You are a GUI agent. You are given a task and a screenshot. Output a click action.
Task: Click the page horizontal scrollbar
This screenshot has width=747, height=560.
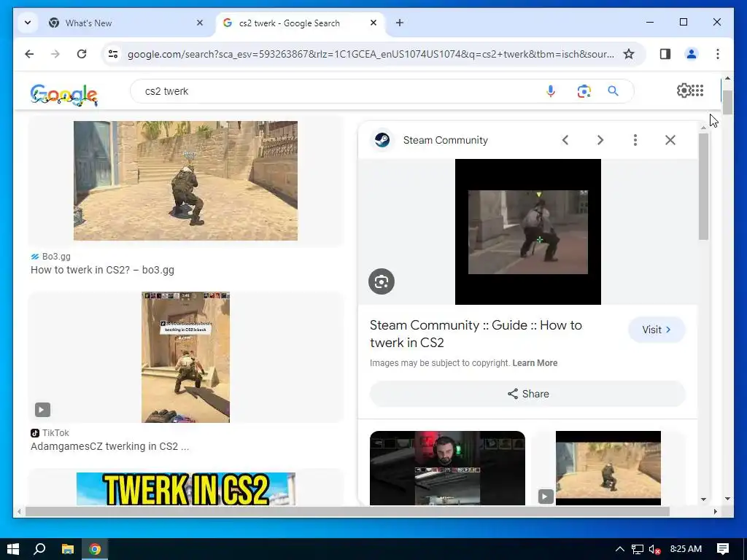[347, 511]
